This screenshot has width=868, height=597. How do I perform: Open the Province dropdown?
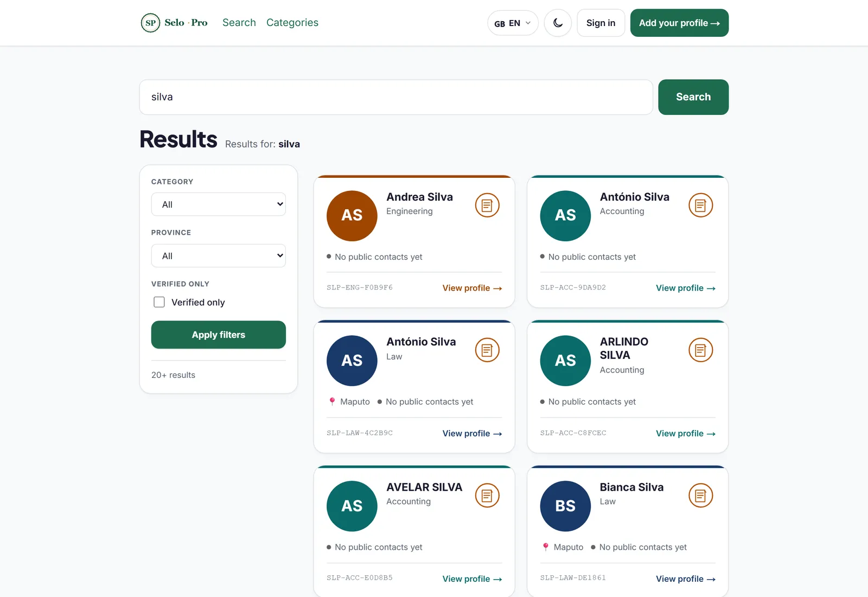pos(219,256)
